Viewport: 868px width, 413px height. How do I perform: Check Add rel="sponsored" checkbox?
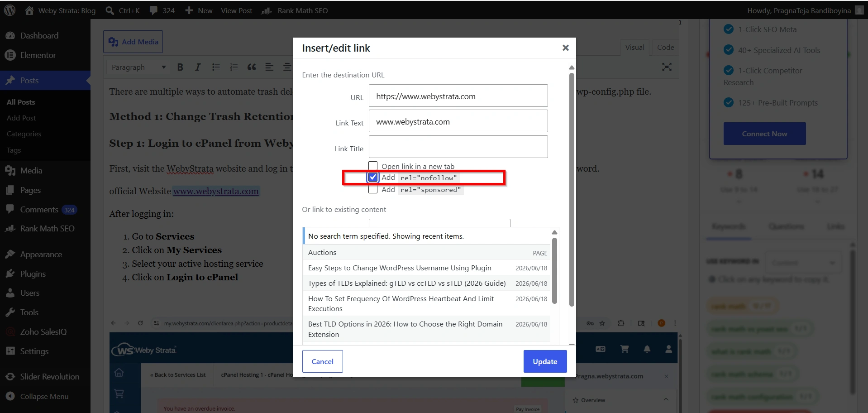(x=373, y=189)
